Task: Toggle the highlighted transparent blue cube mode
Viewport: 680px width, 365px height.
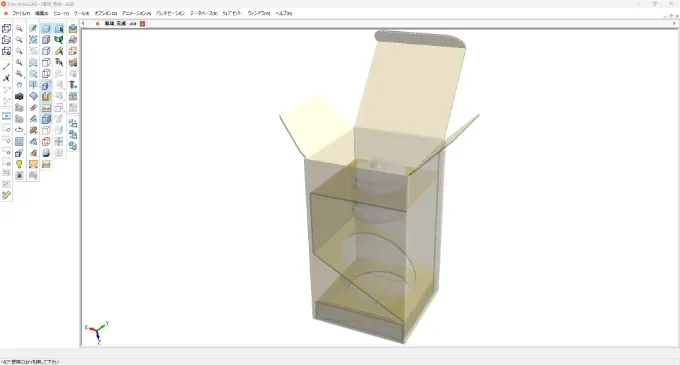Action: pos(46,119)
